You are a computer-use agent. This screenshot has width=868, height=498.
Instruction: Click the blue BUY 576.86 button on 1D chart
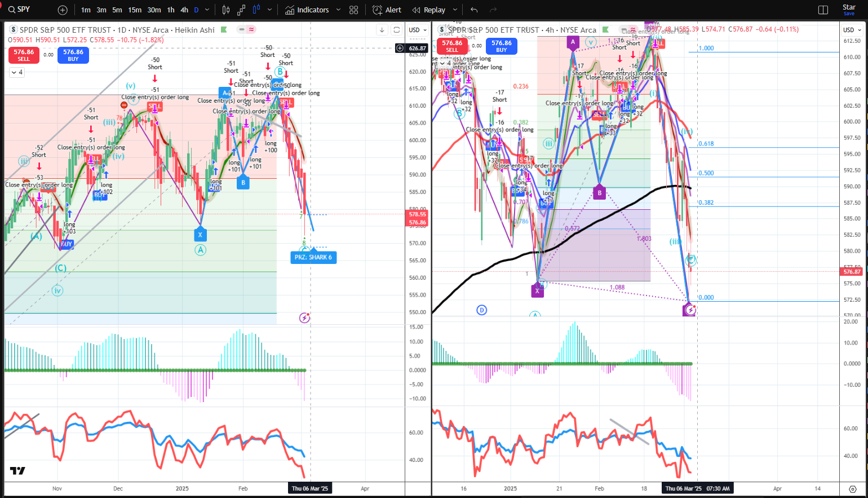pyautogui.click(x=73, y=55)
